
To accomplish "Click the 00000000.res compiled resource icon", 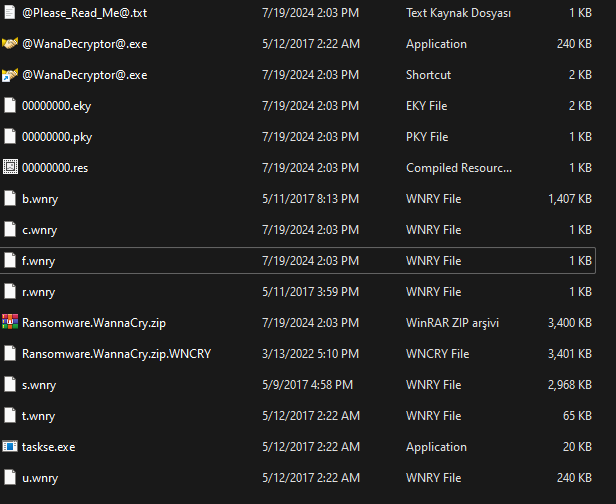I will (x=10, y=168).
